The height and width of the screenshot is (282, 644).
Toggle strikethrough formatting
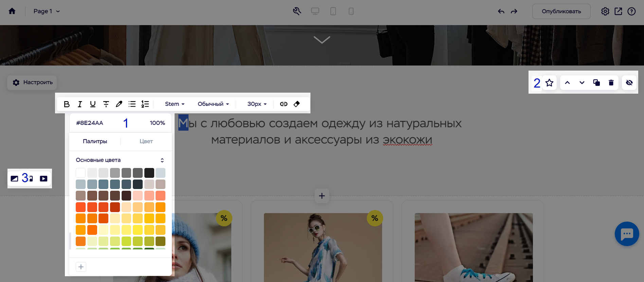pos(106,104)
